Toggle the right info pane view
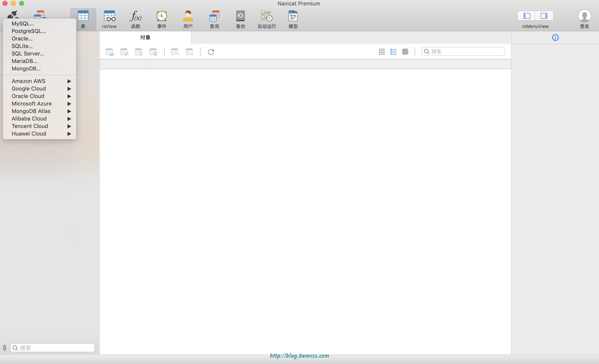599x364 pixels. click(x=544, y=16)
